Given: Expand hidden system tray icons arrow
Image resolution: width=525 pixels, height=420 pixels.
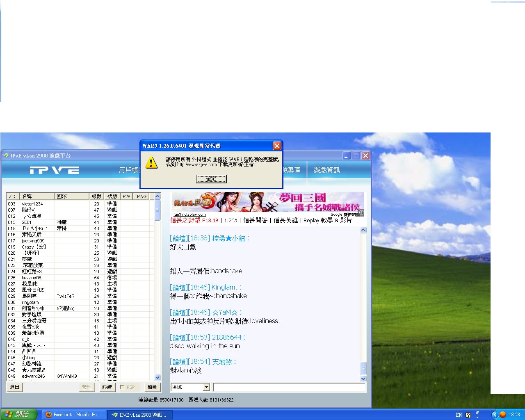Looking at the screenshot, I should click(x=495, y=415).
